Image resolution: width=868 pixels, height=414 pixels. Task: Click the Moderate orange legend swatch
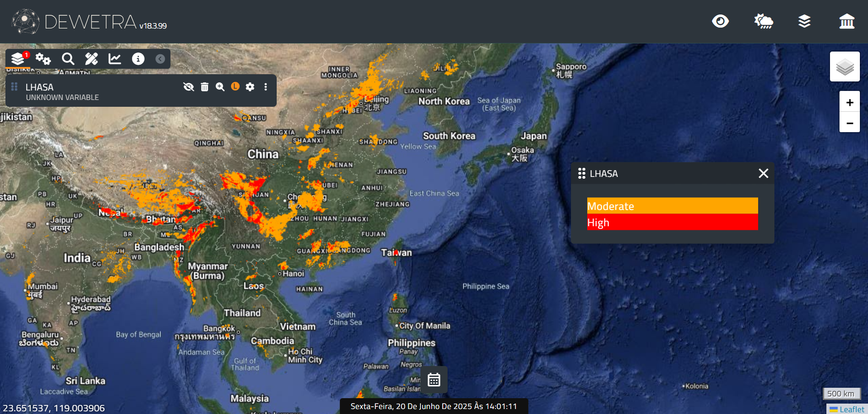[x=673, y=206]
